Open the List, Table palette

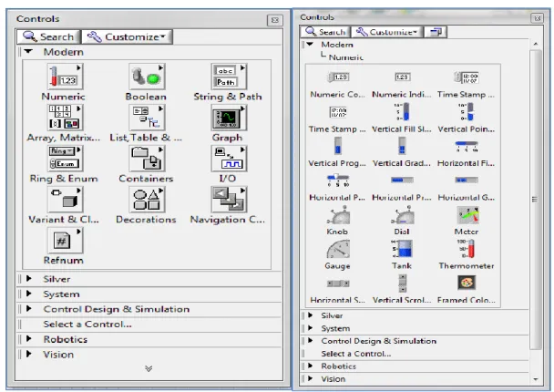(147, 118)
